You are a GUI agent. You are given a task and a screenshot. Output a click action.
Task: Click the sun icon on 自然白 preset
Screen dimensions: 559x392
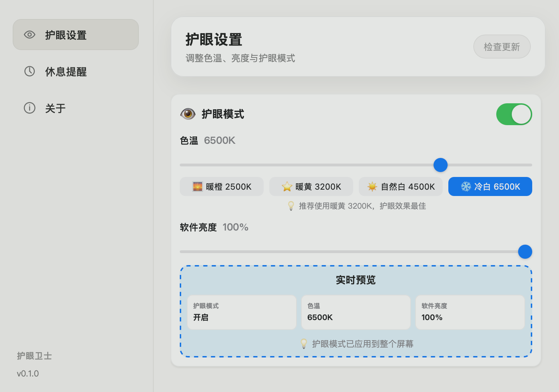click(x=372, y=186)
